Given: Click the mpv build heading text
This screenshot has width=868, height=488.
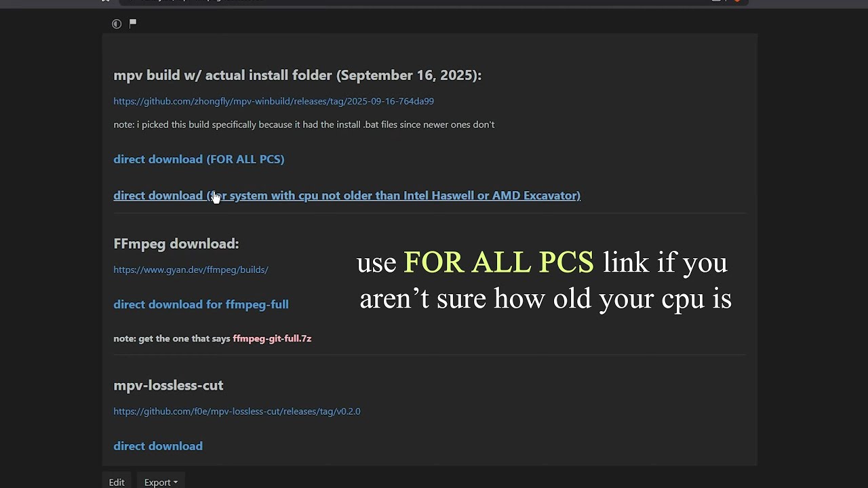Looking at the screenshot, I should (297, 75).
